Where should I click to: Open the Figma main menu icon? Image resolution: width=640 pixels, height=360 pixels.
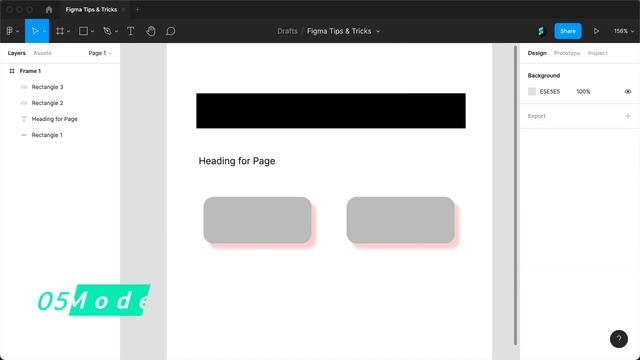[10, 31]
